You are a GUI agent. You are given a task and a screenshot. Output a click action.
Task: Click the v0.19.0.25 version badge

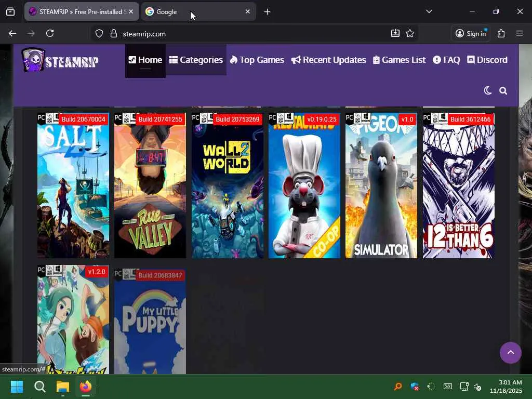tap(322, 119)
